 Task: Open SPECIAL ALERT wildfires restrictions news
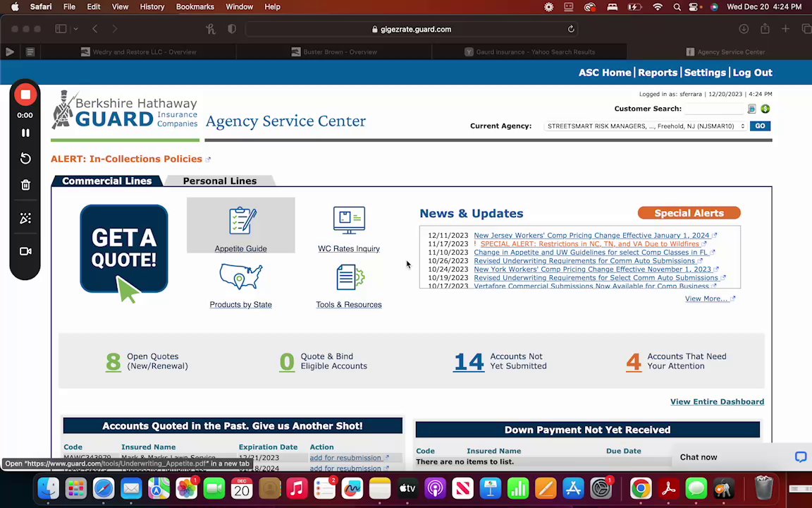click(590, 243)
